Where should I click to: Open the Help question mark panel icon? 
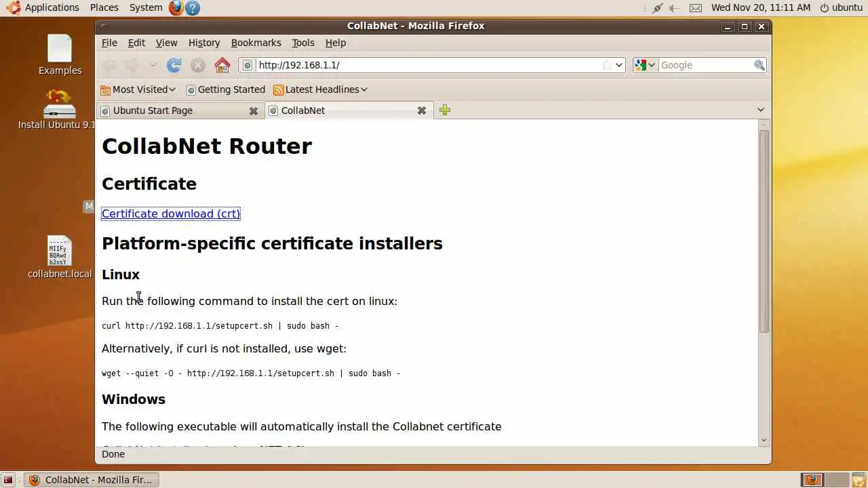tap(193, 7)
